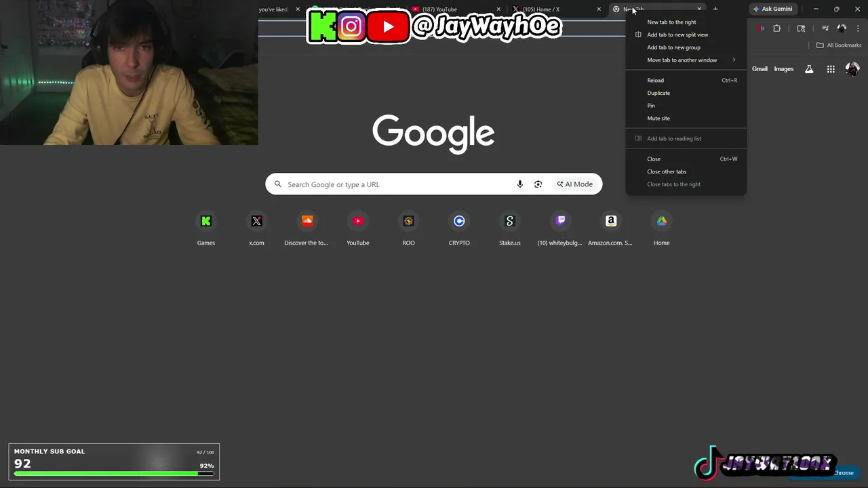868x488 pixels.
Task: Choose 'Close other tabs'
Action: (686, 171)
